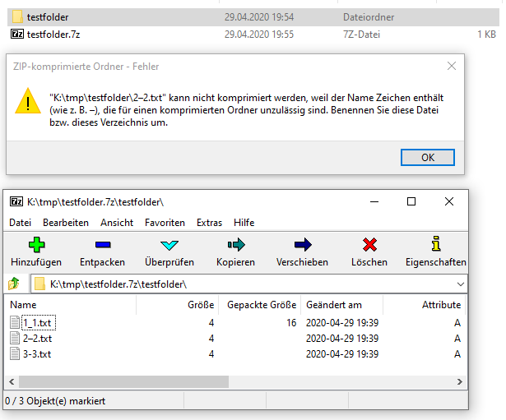Sort by the Gepackte Größe column header
The height and width of the screenshot is (420, 506).
(260, 305)
